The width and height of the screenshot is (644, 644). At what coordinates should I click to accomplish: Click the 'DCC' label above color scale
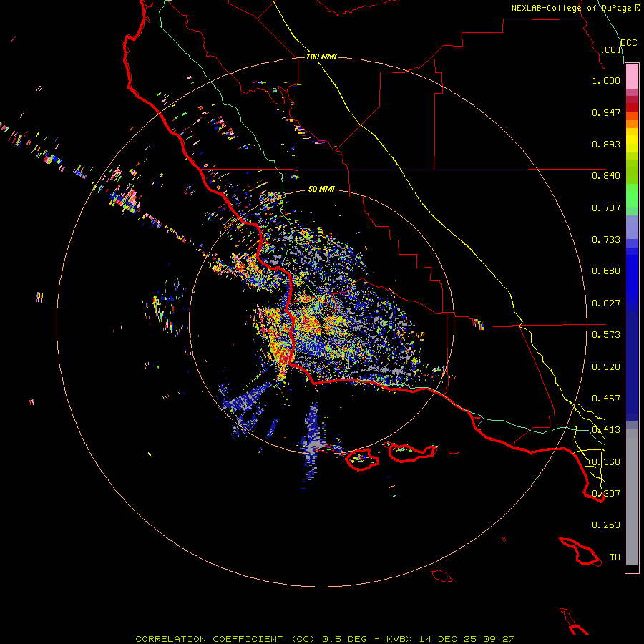pyautogui.click(x=628, y=43)
